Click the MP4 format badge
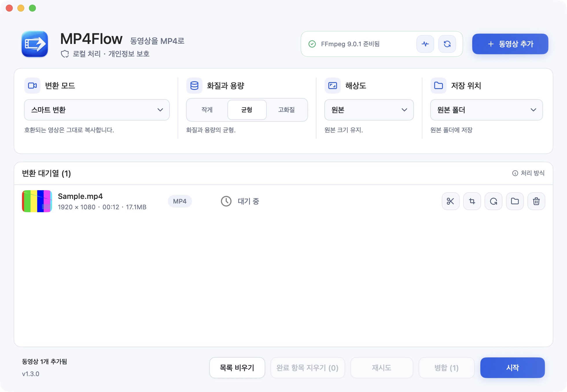The width and height of the screenshot is (567, 392). tap(180, 201)
